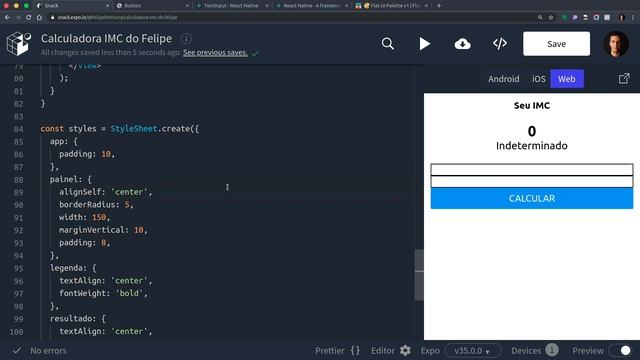Click the CALCULAR button in preview

pyautogui.click(x=532, y=198)
